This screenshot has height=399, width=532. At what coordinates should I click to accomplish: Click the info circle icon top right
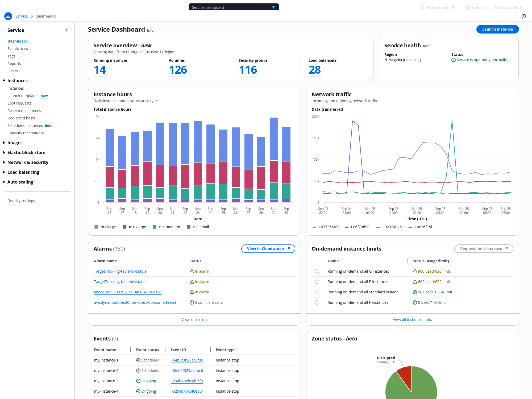coord(524,16)
